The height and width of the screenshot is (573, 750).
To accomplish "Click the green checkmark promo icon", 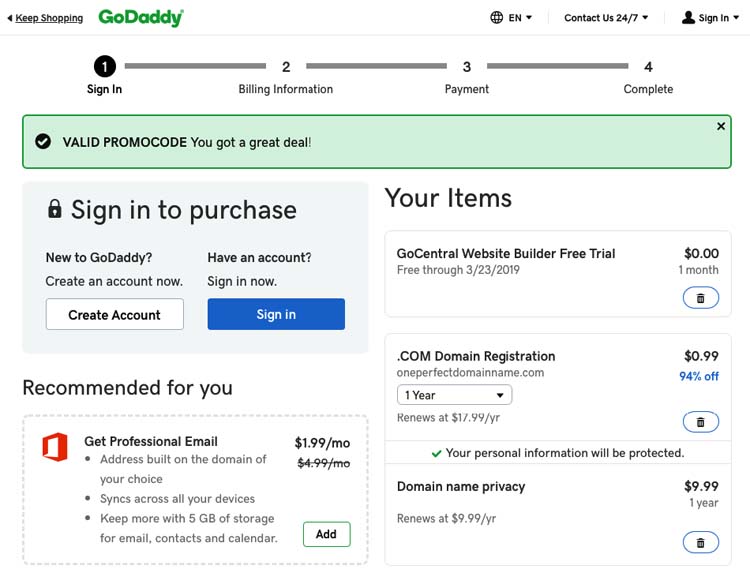I will pyautogui.click(x=43, y=142).
